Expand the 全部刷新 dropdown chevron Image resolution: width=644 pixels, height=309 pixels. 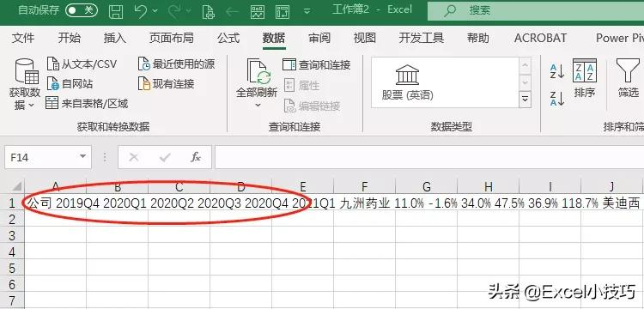tap(258, 106)
